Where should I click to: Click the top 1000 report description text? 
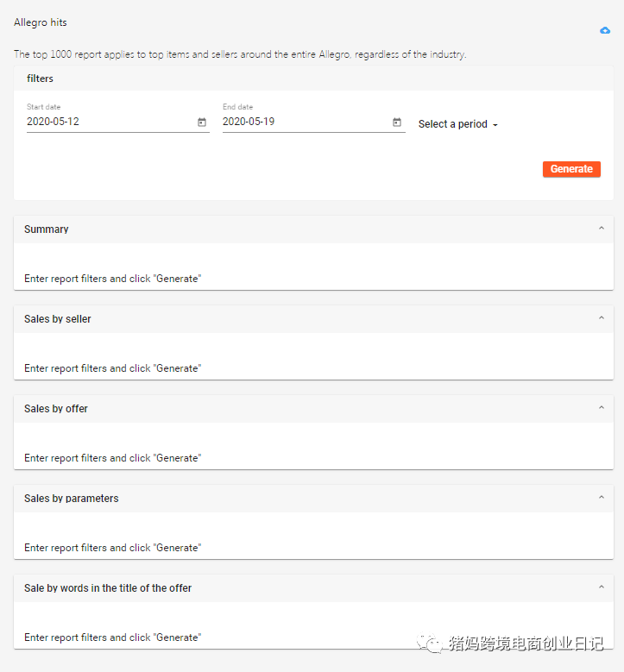pyautogui.click(x=240, y=54)
